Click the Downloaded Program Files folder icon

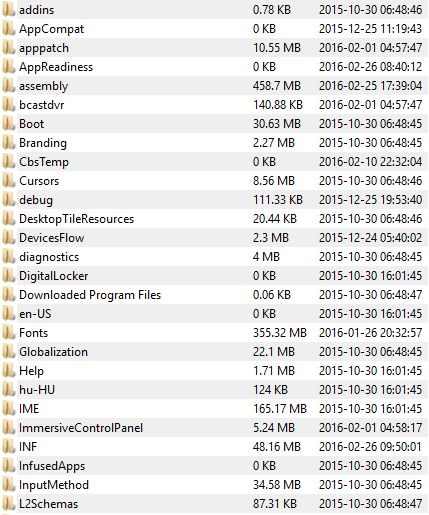pos(8,295)
